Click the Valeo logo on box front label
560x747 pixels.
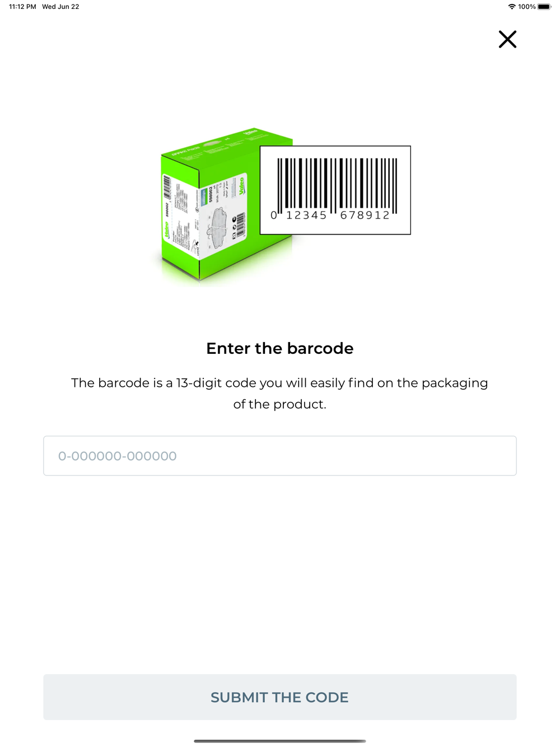[242, 185]
